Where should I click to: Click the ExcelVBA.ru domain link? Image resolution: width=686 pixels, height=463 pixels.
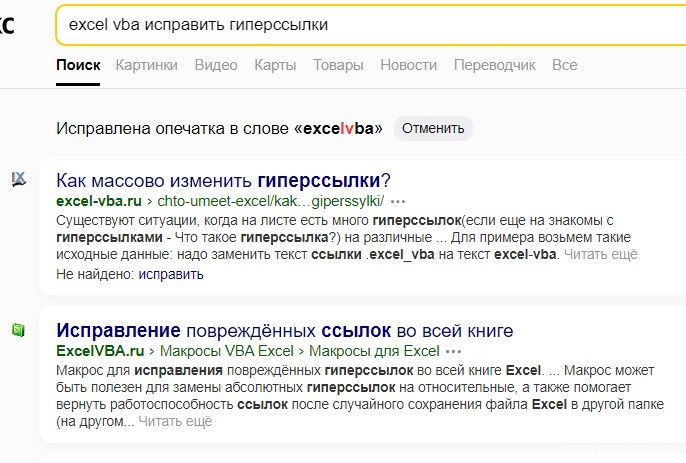click(x=100, y=351)
